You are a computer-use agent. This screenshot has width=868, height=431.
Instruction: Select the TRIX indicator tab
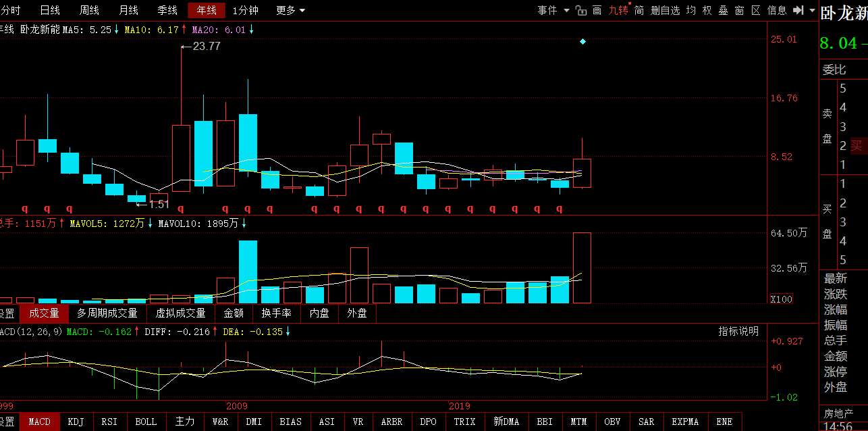tap(464, 422)
